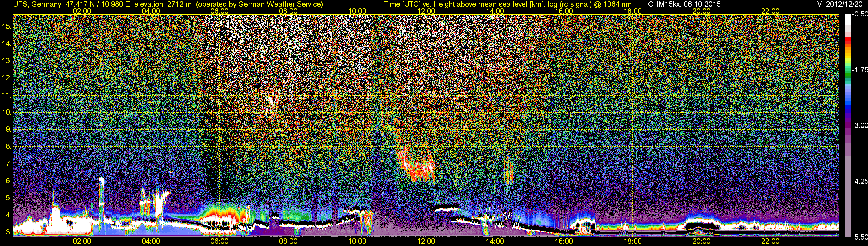
Task: Click "20:00" on the bottom time axis
Action: (x=702, y=241)
